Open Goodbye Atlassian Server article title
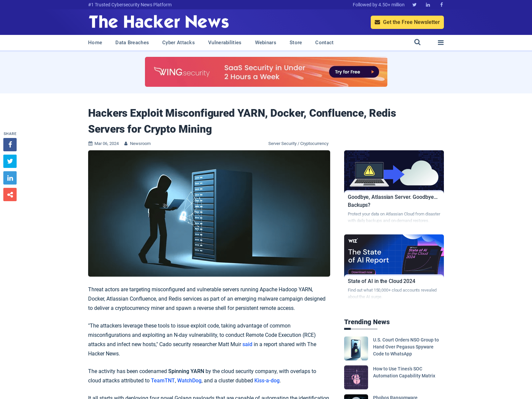Screen dimensions: 532x399 pyautogui.click(x=393, y=201)
